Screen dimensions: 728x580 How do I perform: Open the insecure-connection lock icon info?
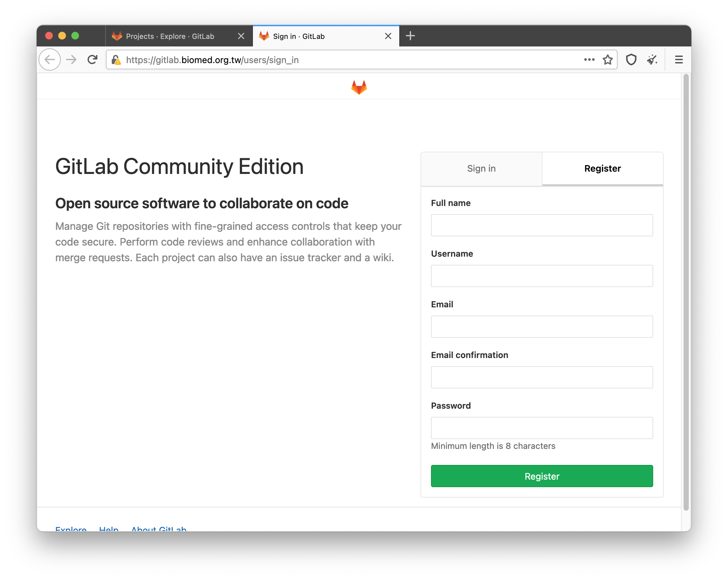pos(116,60)
